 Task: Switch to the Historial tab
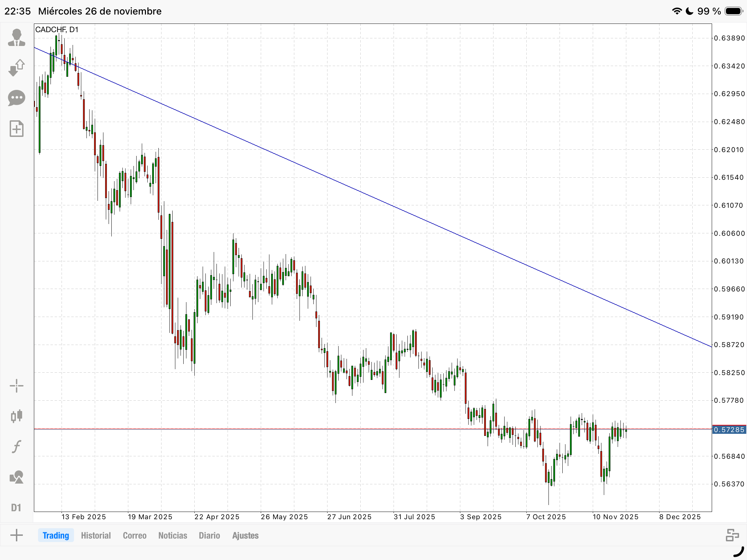pos(96,535)
